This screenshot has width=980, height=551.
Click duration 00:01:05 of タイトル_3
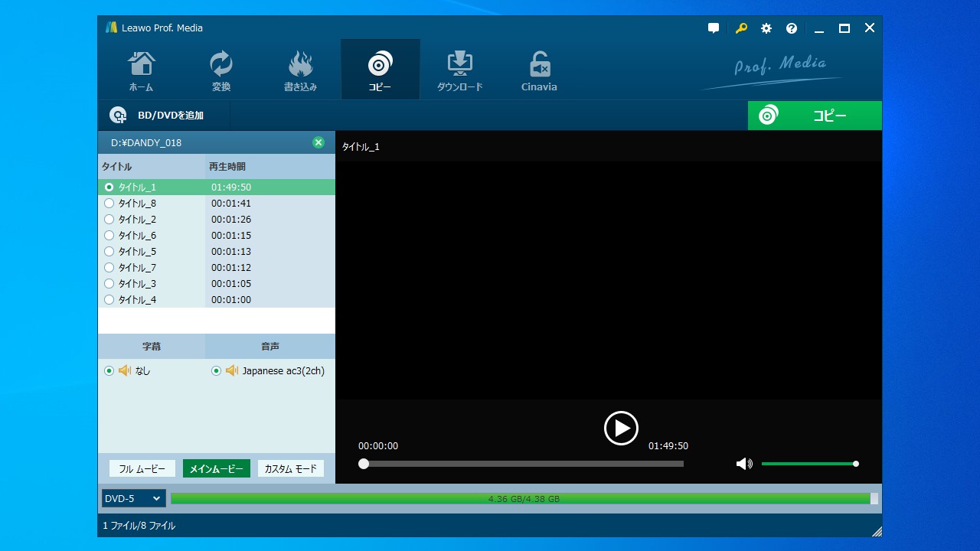click(x=231, y=283)
